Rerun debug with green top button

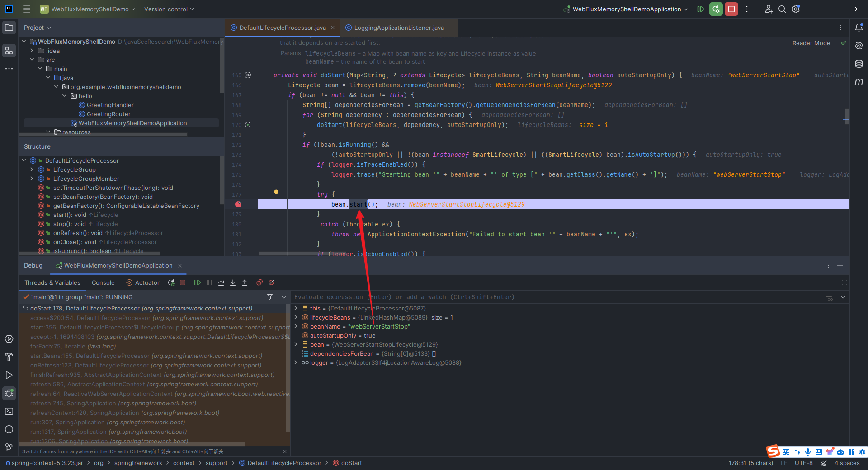pos(716,9)
